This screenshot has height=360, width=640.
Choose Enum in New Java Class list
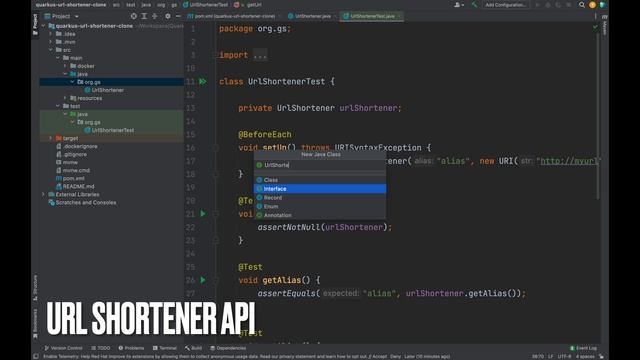coord(320,207)
